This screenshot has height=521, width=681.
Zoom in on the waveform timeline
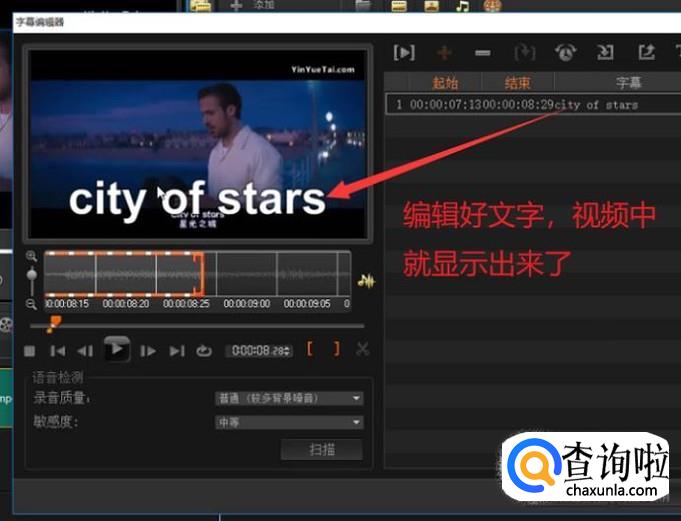pyautogui.click(x=31, y=256)
